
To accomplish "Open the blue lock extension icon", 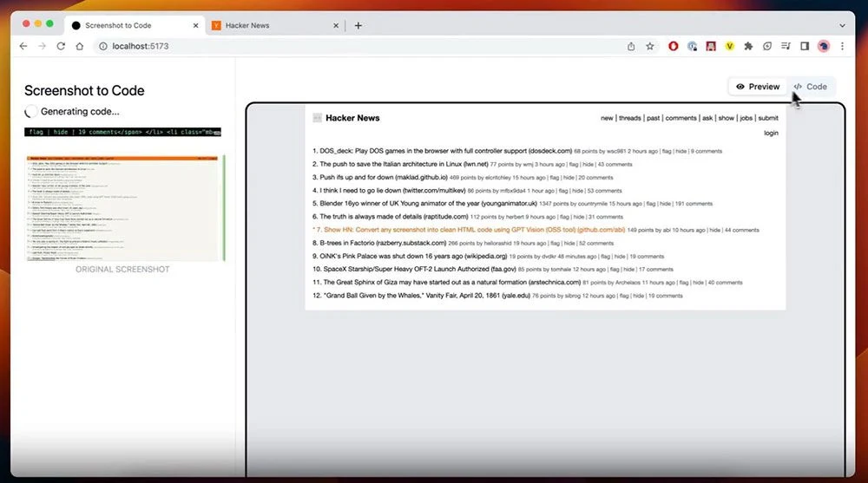I will click(692, 47).
